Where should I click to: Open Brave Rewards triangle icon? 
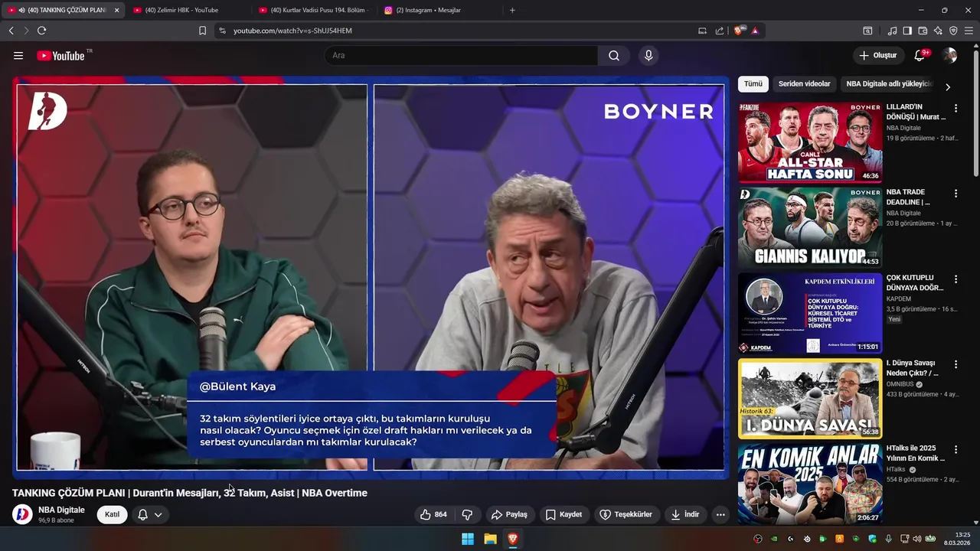click(755, 31)
